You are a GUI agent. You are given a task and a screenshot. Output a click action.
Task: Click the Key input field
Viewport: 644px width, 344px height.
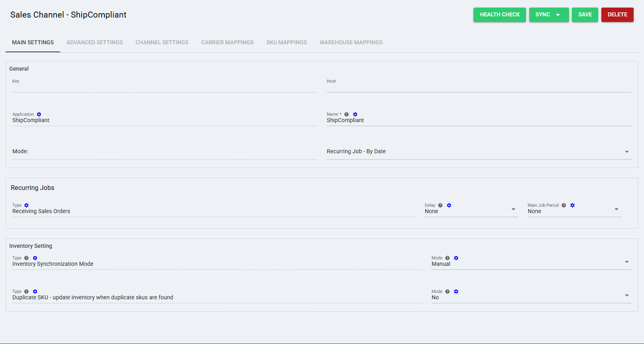pyautogui.click(x=165, y=87)
